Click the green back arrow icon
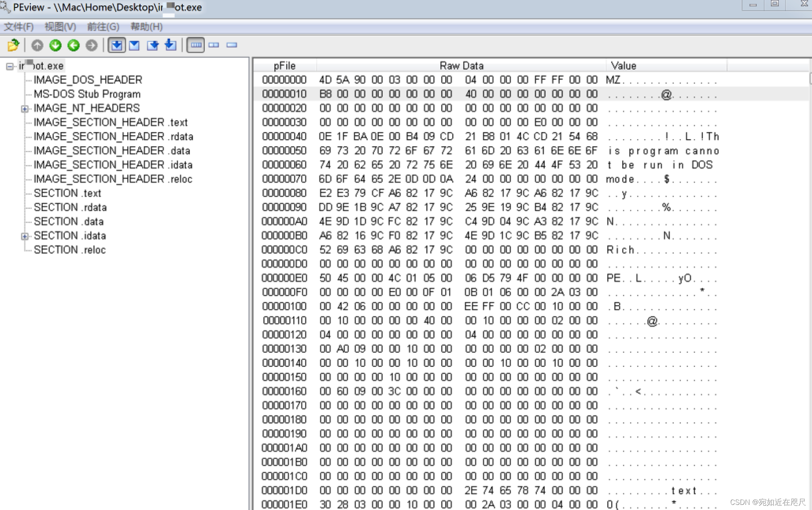Image resolution: width=812 pixels, height=510 pixels. (x=74, y=45)
